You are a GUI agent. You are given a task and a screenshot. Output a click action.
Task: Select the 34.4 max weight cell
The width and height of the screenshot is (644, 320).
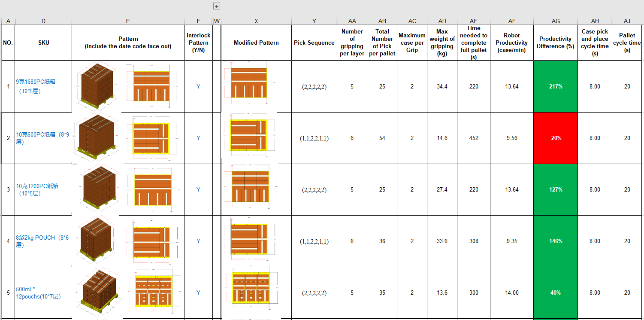click(x=442, y=86)
